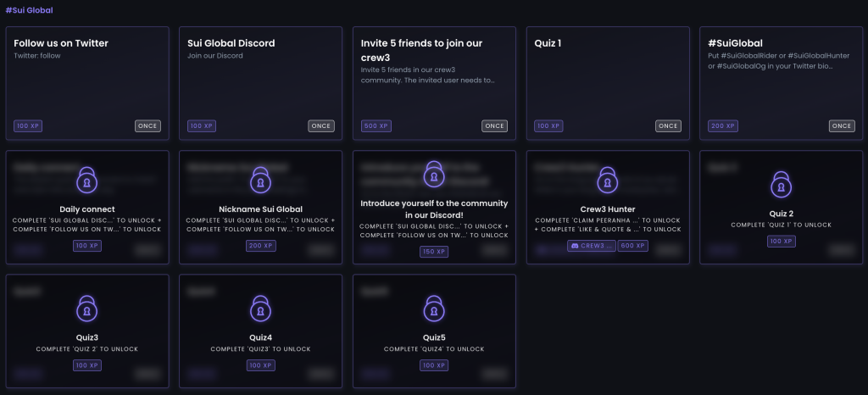Image resolution: width=868 pixels, height=395 pixels.
Task: Click the lock icon on the Discord introduction card
Action: tap(434, 174)
